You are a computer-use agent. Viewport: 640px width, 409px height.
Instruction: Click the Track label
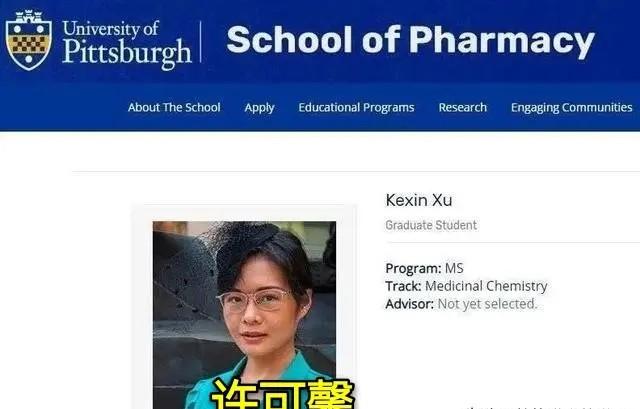(x=403, y=286)
